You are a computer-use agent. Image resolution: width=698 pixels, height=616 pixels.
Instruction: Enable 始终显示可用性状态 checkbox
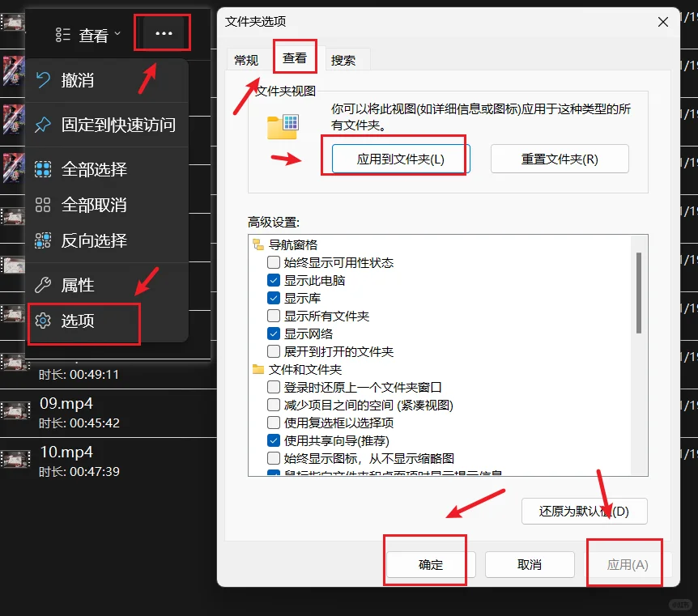(x=274, y=261)
